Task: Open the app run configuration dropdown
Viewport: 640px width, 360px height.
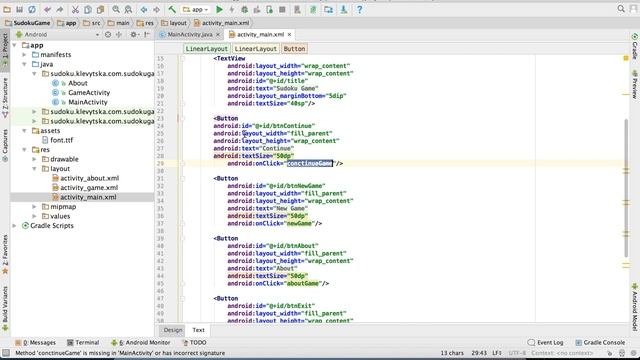Action: (196, 9)
